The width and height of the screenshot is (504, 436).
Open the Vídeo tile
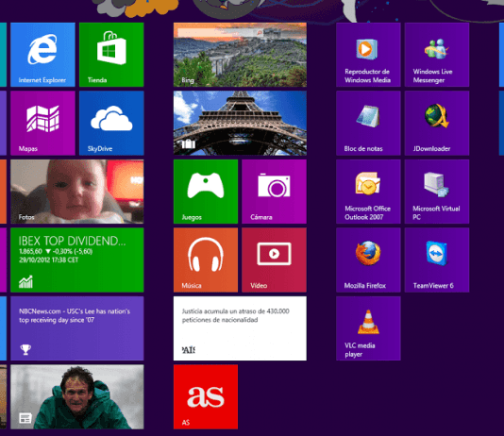274,260
